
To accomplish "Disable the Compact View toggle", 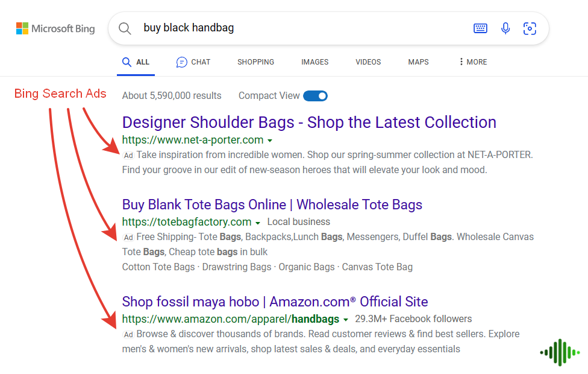I will (x=315, y=95).
